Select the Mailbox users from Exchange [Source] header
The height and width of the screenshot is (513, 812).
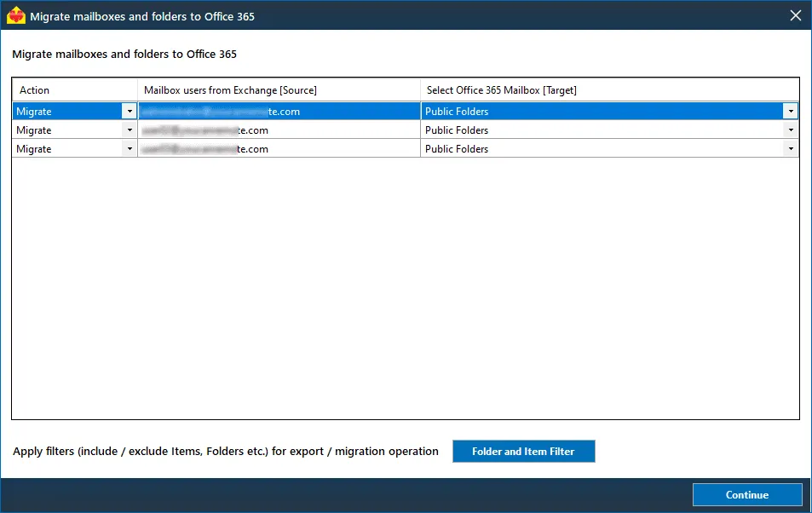point(279,89)
